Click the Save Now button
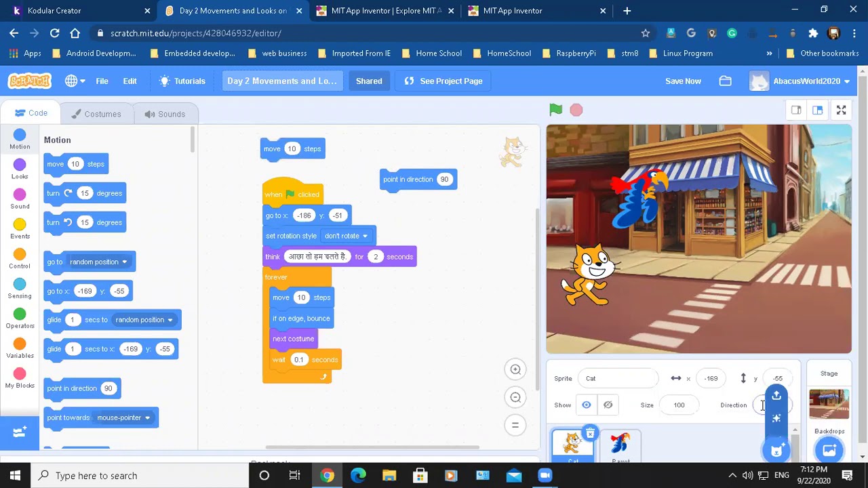This screenshot has height=488, width=868. [683, 81]
